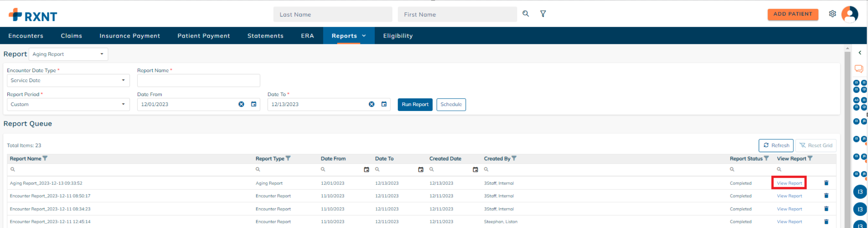Viewport: 868px width, 228px height.
Task: Open the Date To calendar picker
Action: pos(384,104)
